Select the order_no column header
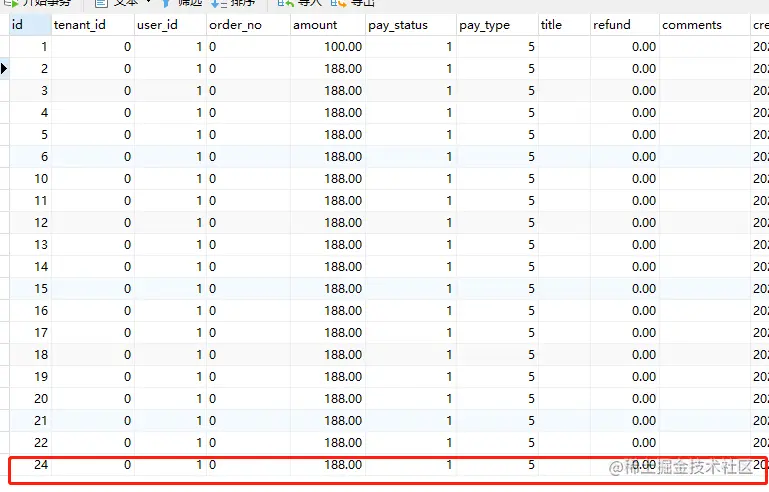The width and height of the screenshot is (769, 492). coord(248,25)
